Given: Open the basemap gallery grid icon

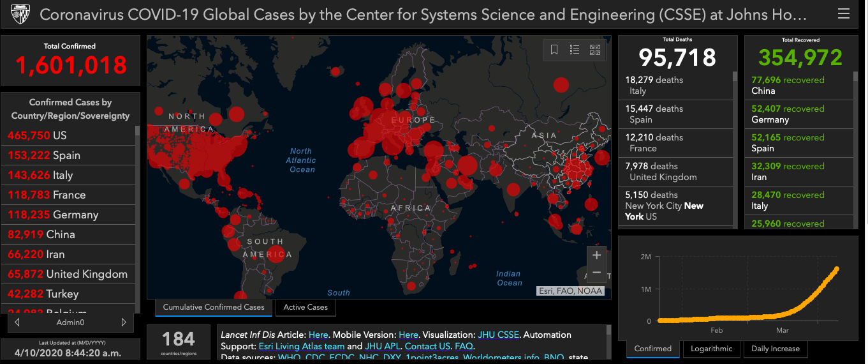Looking at the screenshot, I should coord(595,50).
